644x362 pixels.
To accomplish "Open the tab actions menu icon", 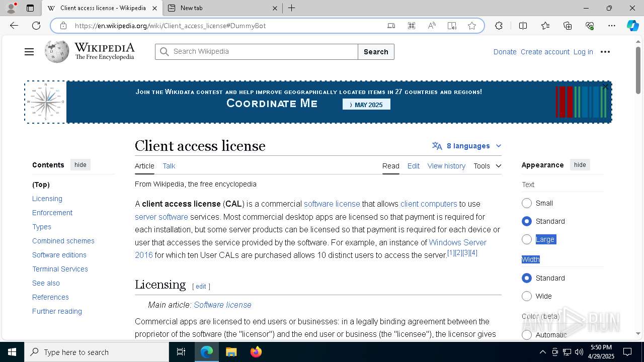I will 30,8.
